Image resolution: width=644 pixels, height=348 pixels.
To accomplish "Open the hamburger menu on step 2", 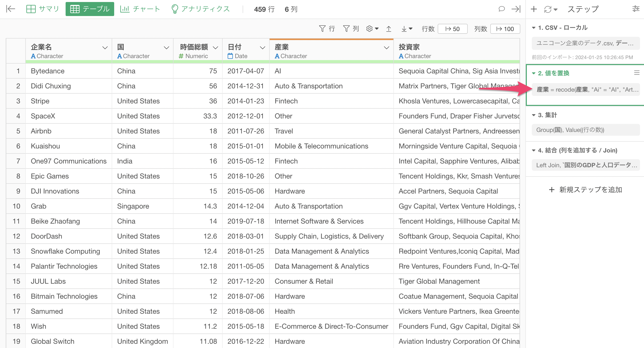I will (637, 73).
